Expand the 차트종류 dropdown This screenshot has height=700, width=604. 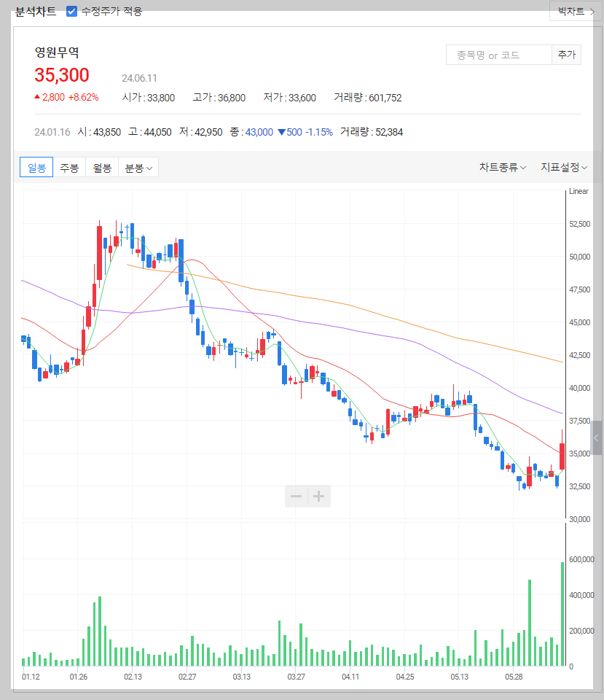point(503,168)
